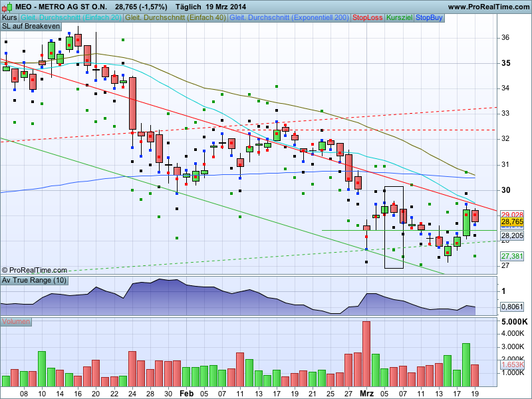Click the date axis label 27
The height and width of the screenshot is (399, 532).
coord(348,394)
